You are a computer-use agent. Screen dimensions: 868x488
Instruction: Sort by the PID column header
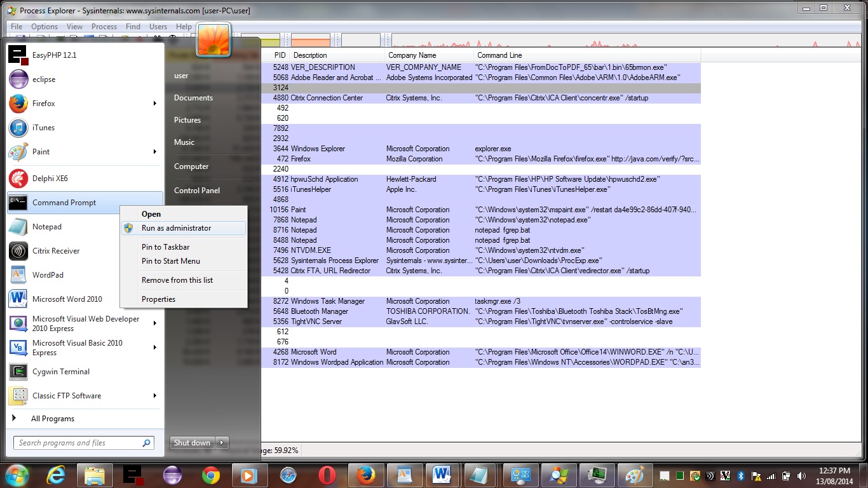(x=275, y=55)
